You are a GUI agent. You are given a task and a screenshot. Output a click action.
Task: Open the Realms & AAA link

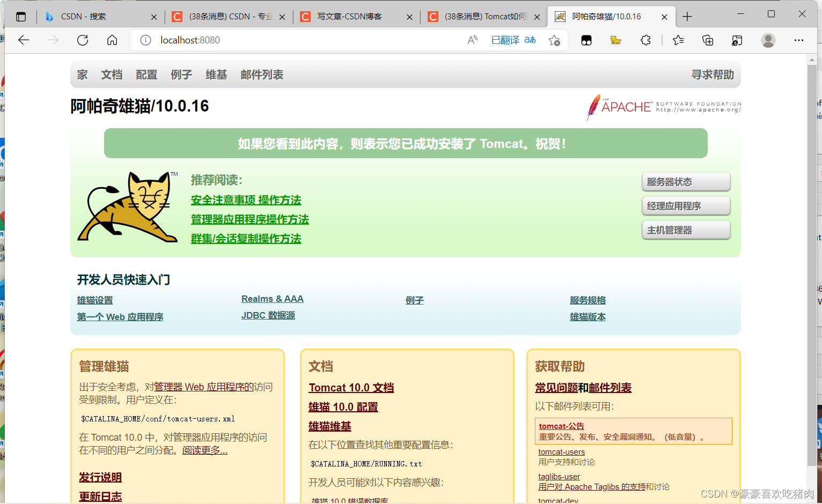click(273, 299)
